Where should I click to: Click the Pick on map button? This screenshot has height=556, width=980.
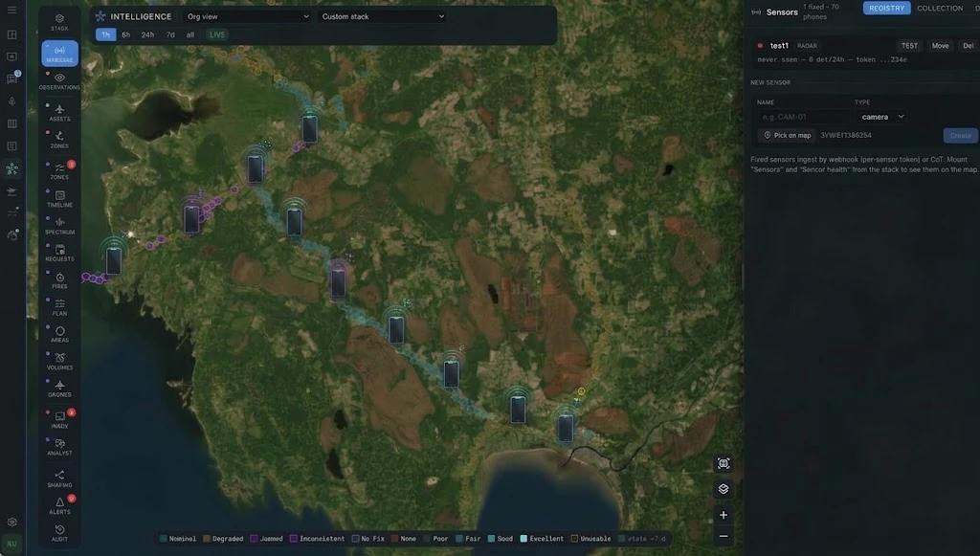pyautogui.click(x=787, y=136)
